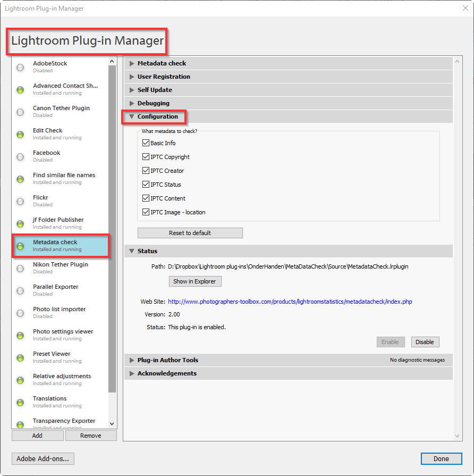Select the Canon Tether Plugin entry
Image resolution: width=474 pixels, height=476 pixels.
pyautogui.click(x=60, y=112)
